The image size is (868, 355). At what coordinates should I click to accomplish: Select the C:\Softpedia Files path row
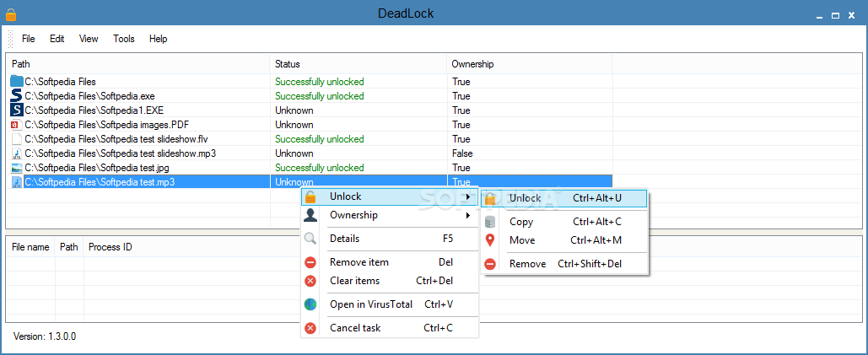click(60, 82)
